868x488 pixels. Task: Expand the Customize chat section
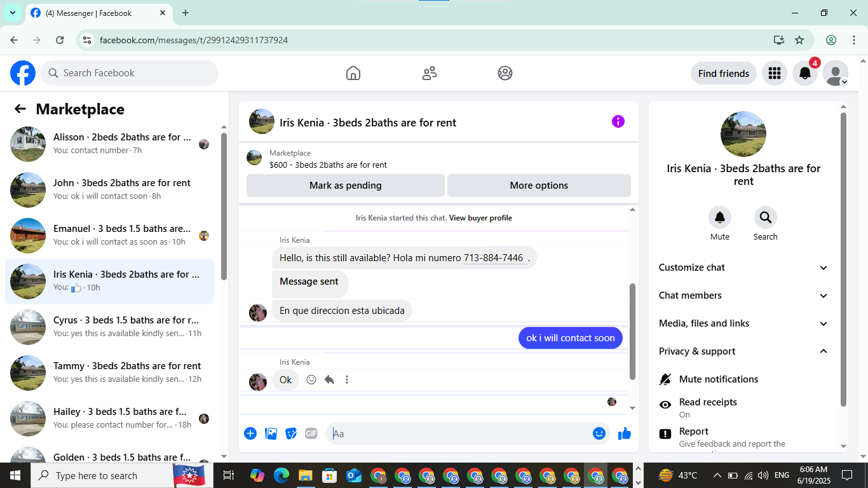click(743, 268)
